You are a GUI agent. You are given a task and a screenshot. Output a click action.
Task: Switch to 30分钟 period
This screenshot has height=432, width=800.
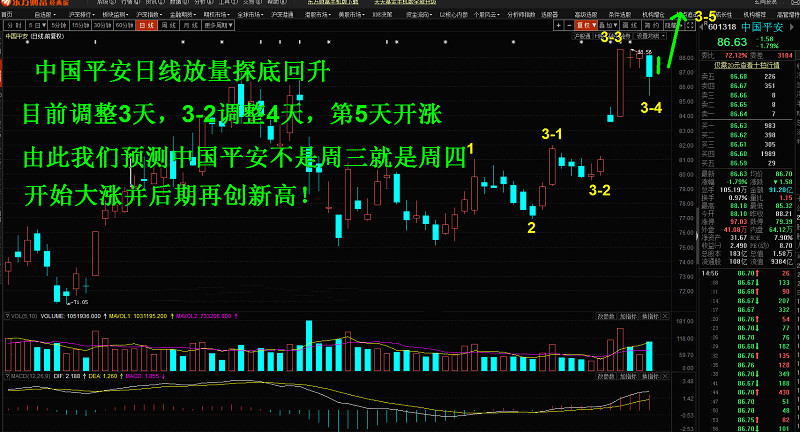click(103, 25)
